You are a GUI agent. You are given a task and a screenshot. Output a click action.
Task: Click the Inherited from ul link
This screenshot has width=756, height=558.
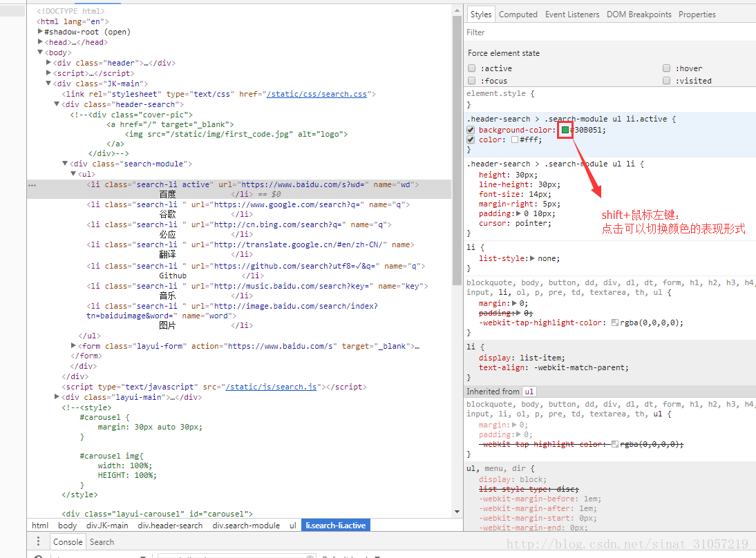coord(529,392)
